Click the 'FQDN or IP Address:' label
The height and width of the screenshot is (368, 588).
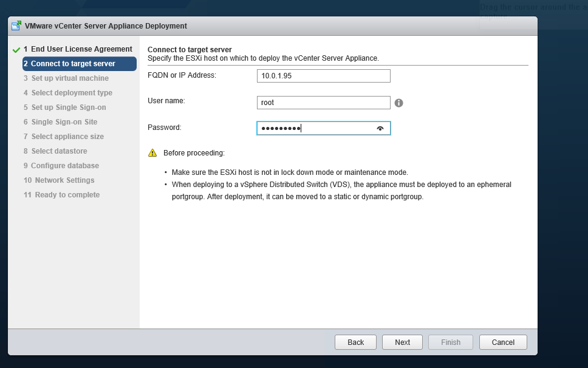pyautogui.click(x=182, y=75)
